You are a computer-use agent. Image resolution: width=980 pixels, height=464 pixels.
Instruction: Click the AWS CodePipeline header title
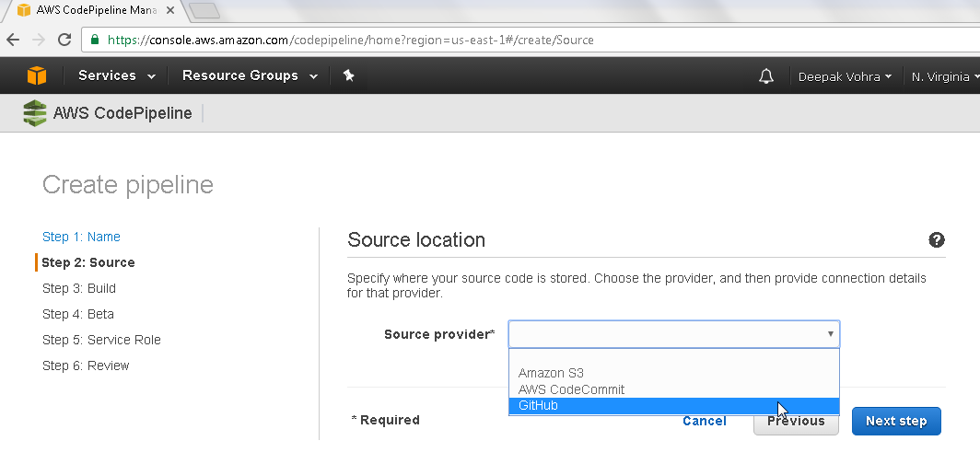122,113
